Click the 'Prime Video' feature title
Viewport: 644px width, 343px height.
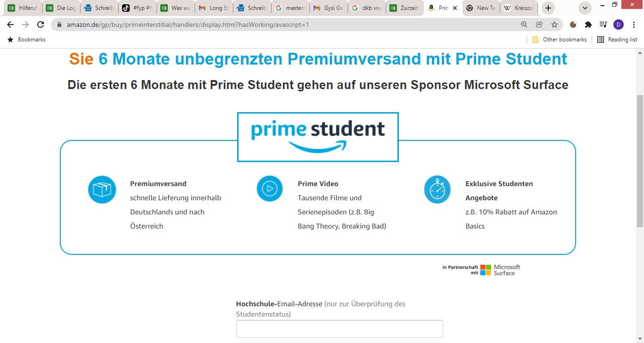[318, 184]
